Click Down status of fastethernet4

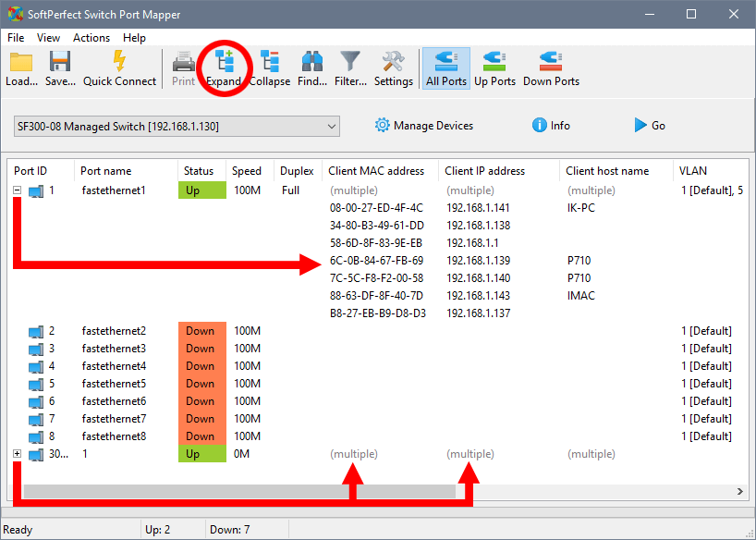coord(202,366)
